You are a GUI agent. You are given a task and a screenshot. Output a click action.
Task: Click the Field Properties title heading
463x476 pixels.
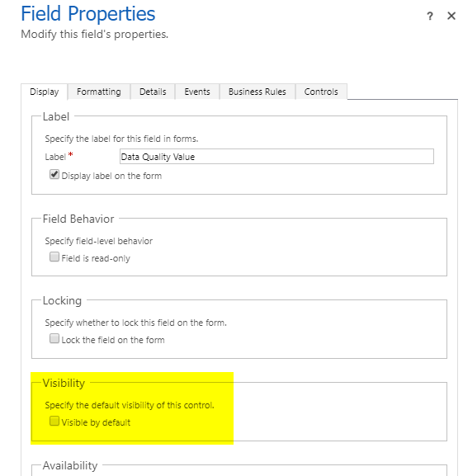[x=87, y=14]
